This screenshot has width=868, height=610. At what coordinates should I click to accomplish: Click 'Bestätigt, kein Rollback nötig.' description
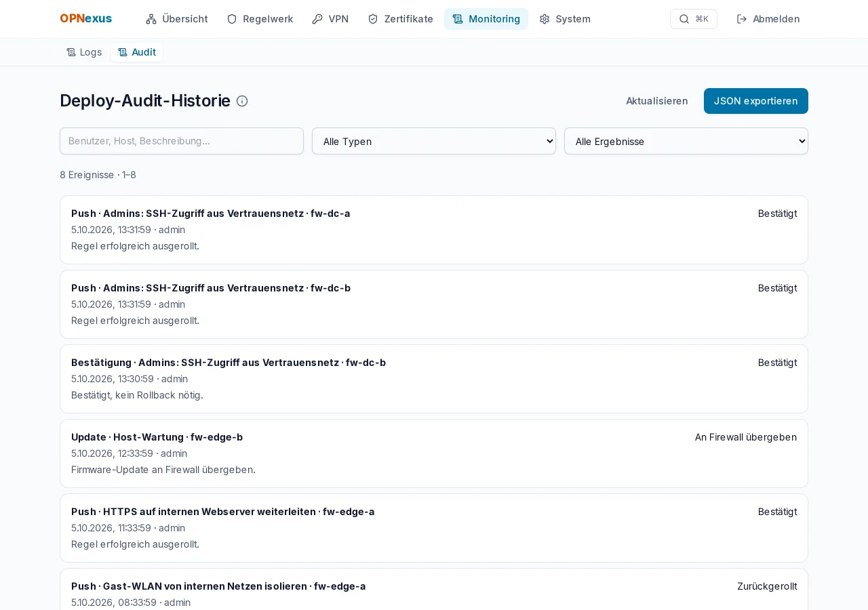(137, 395)
